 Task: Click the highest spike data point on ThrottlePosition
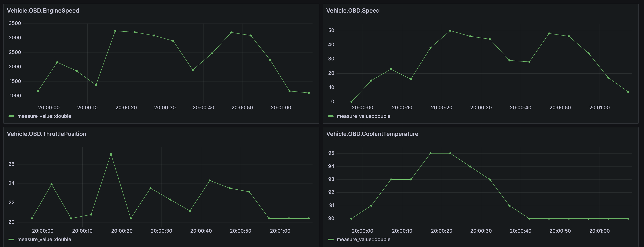(x=111, y=154)
